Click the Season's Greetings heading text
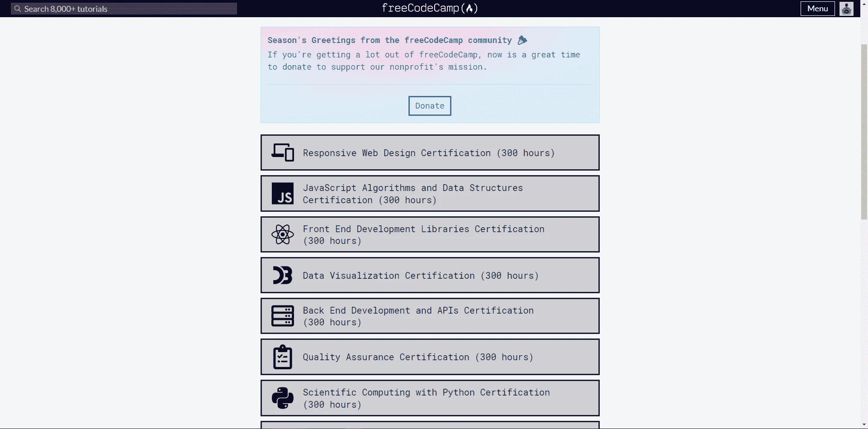 pos(397,40)
